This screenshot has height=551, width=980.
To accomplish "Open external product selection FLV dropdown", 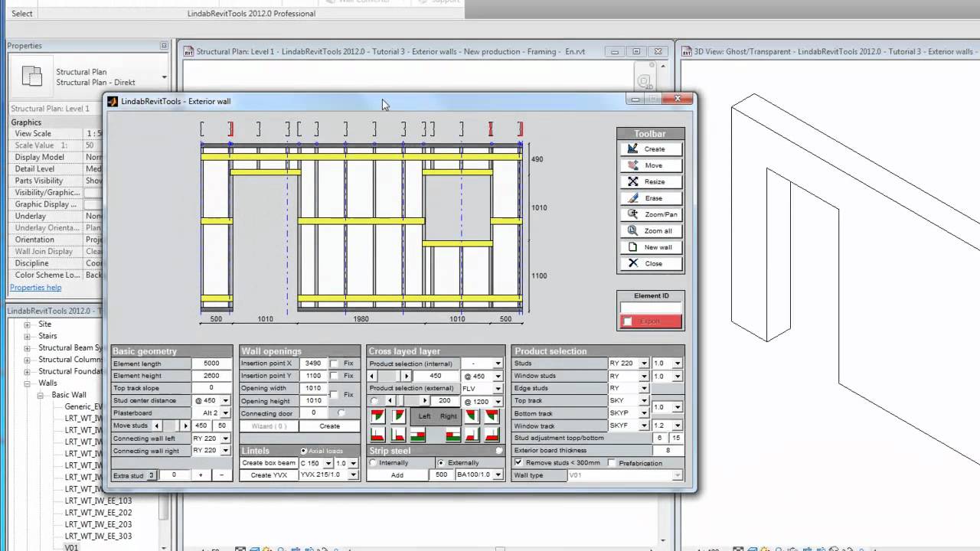I will coord(498,389).
